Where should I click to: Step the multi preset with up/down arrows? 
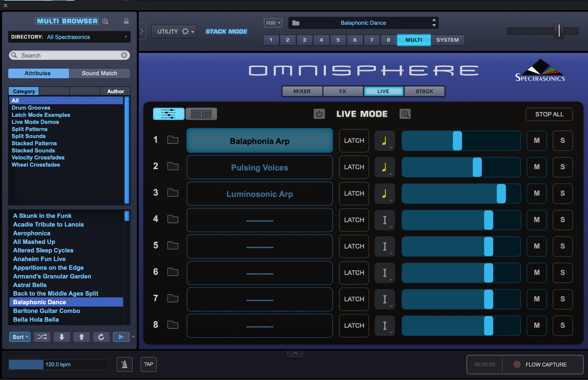tap(434, 23)
